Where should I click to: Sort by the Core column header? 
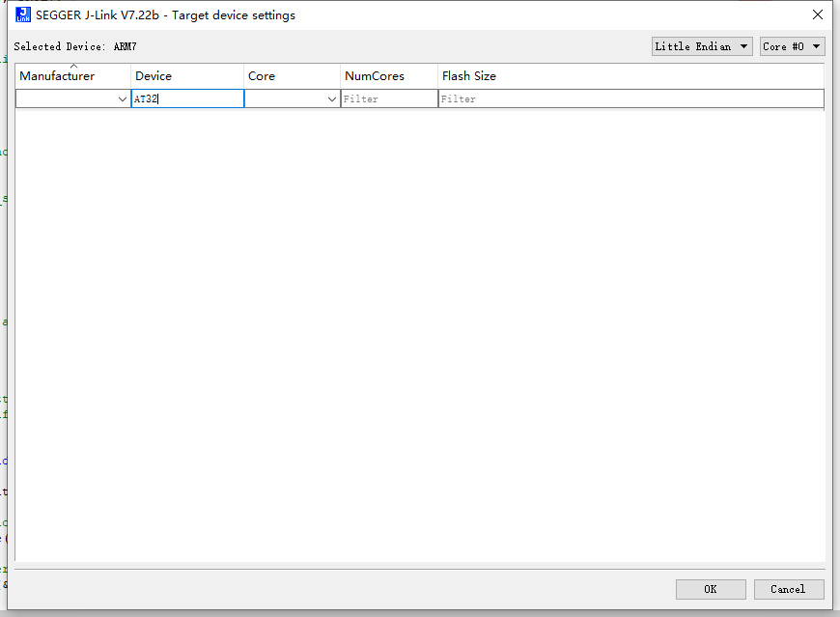[292, 76]
